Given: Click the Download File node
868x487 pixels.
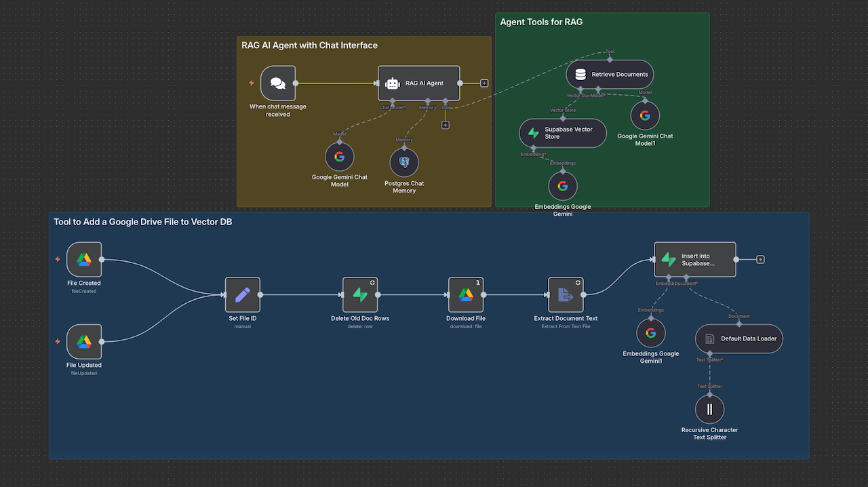Looking at the screenshot, I should coord(465,294).
